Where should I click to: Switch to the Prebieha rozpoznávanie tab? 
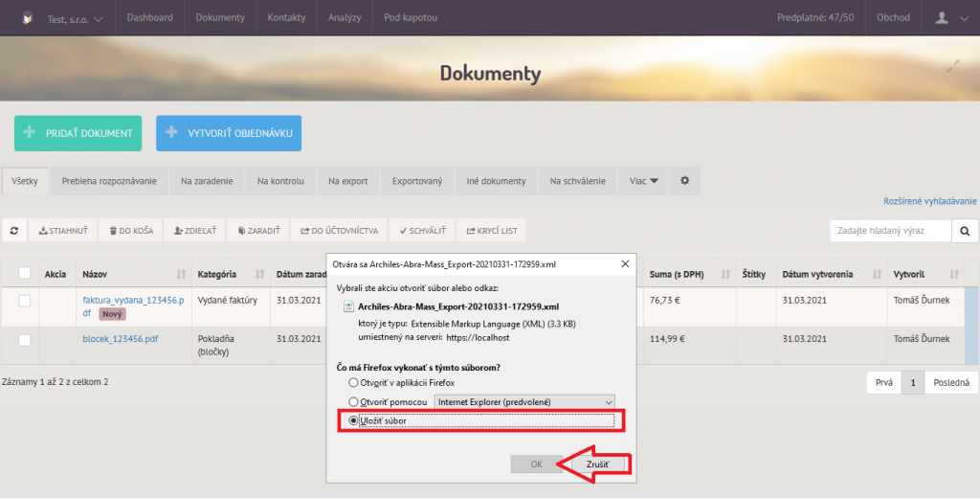coord(109,181)
